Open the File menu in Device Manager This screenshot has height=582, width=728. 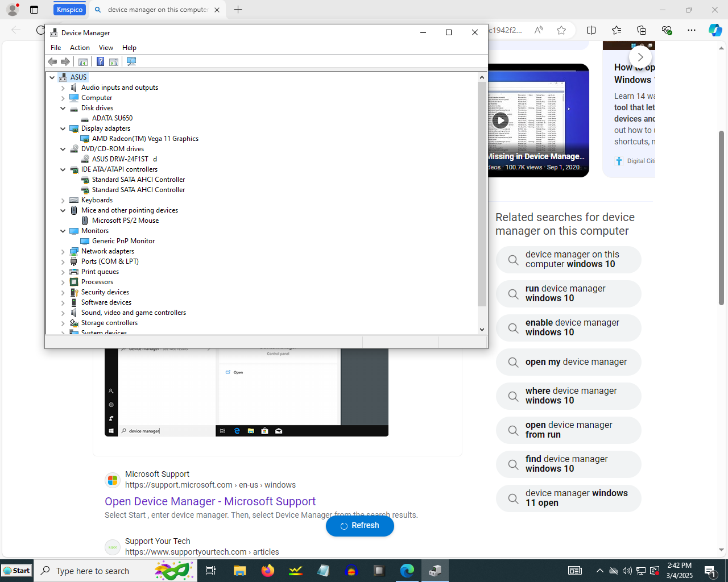56,48
